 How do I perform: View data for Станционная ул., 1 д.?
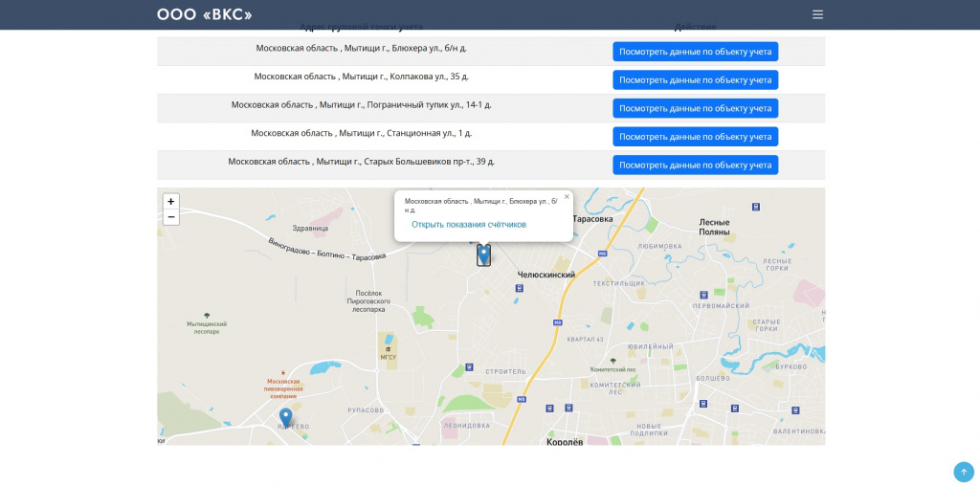coord(695,137)
